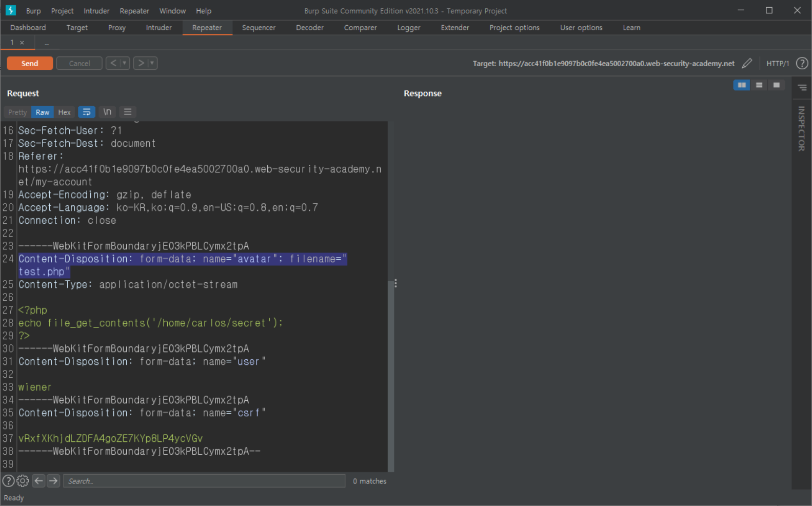The height and width of the screenshot is (506, 812).
Task: Switch to the Intruder tool tab
Action: pyautogui.click(x=159, y=28)
